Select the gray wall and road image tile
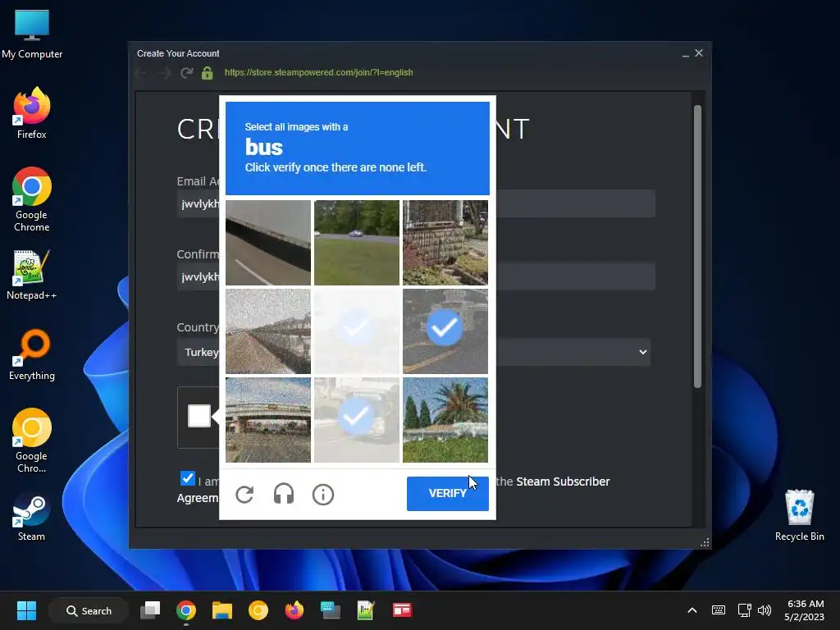The height and width of the screenshot is (630, 840). (268, 243)
